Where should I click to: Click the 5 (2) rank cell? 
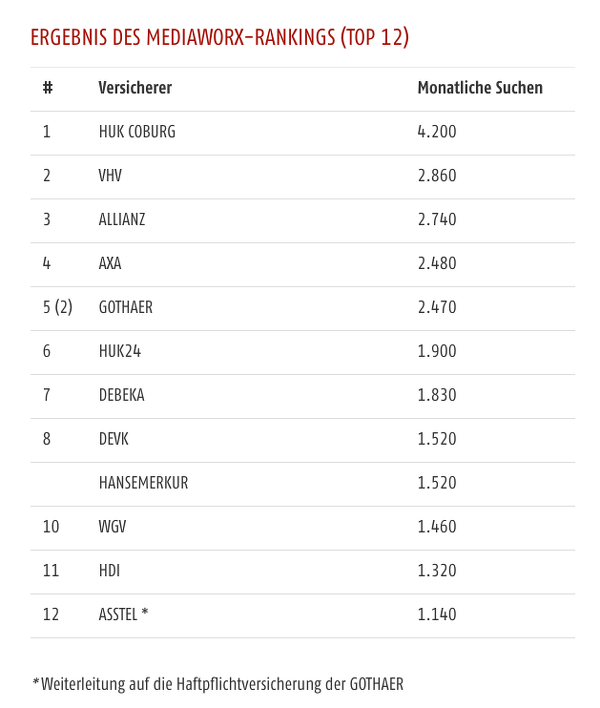tap(58, 307)
